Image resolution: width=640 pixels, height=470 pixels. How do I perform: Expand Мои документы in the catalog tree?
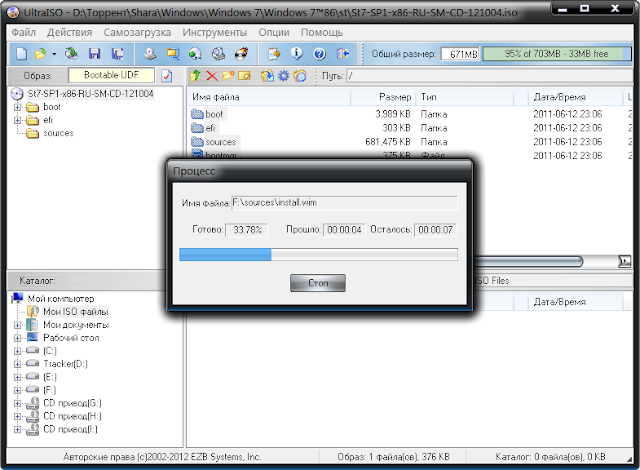coord(17,325)
